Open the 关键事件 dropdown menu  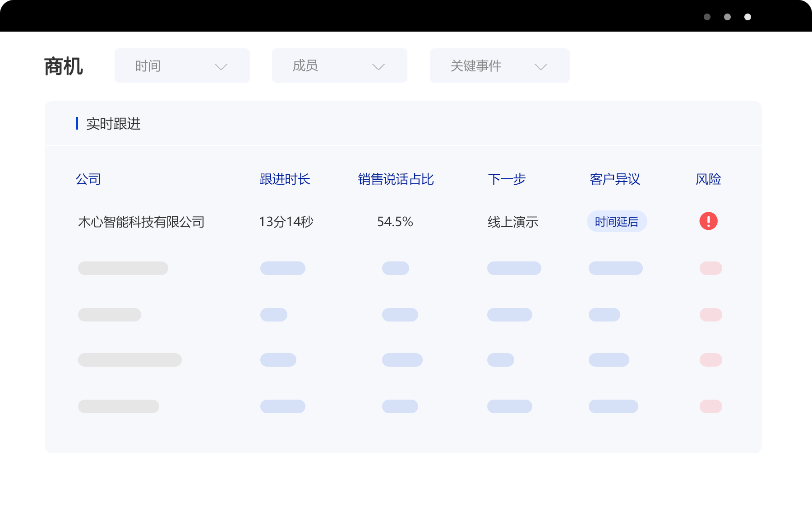499,66
